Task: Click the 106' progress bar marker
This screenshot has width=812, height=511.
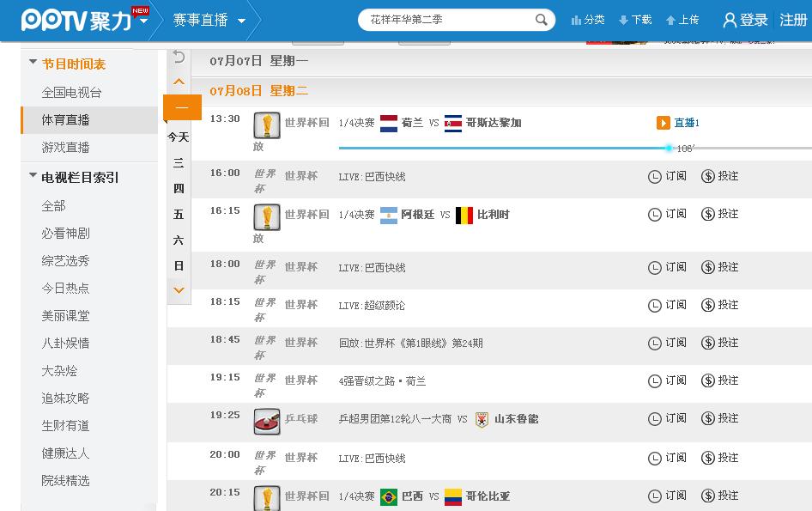Action: click(x=669, y=149)
